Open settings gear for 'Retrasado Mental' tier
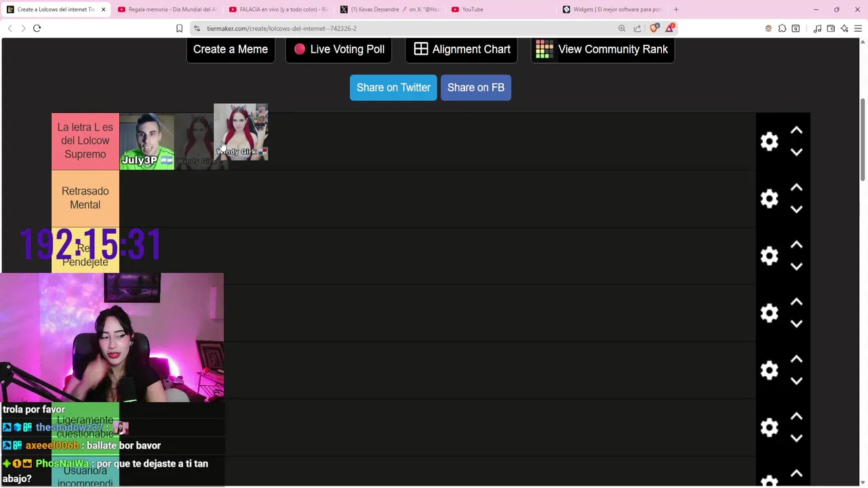Screen dimensions: 868x488 (769, 198)
